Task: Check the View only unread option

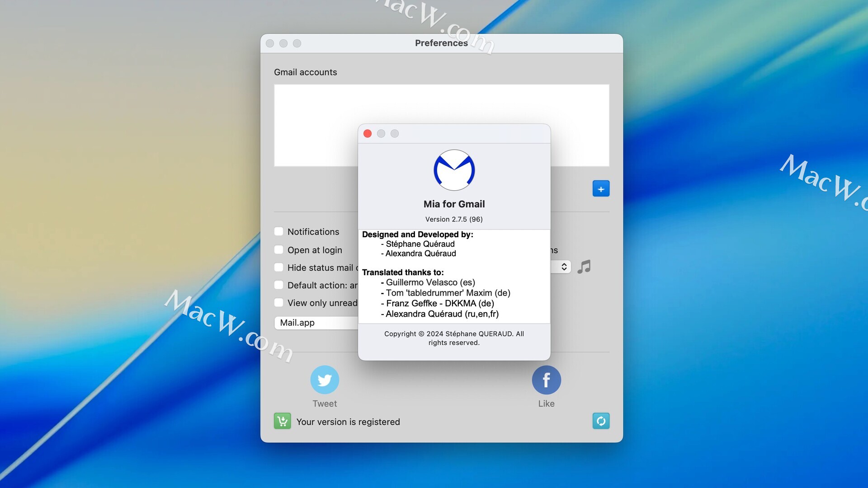Action: pos(279,303)
